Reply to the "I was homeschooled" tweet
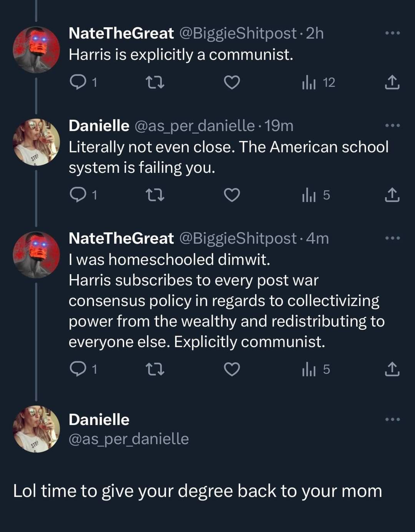Screen dimensions: 415x532 pyautogui.click(x=78, y=369)
